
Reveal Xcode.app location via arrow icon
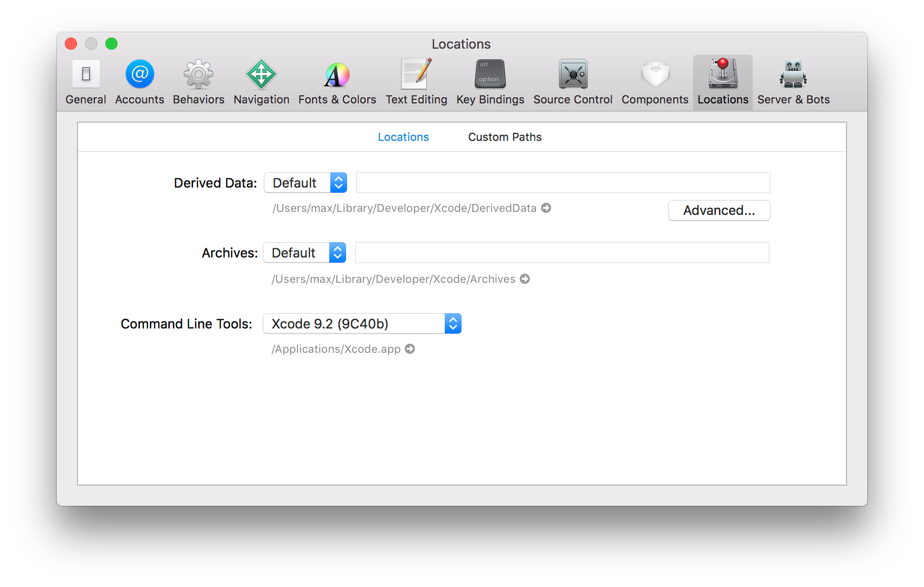[410, 349]
